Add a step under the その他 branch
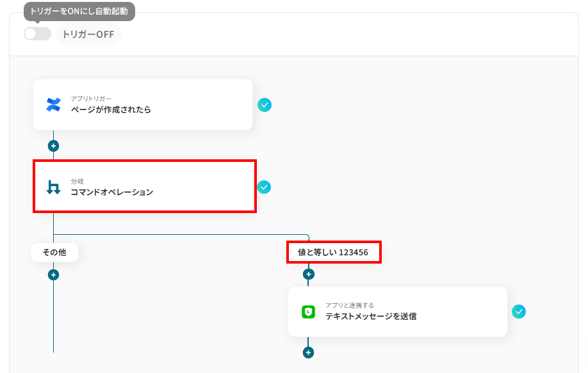The image size is (588, 373). point(53,275)
